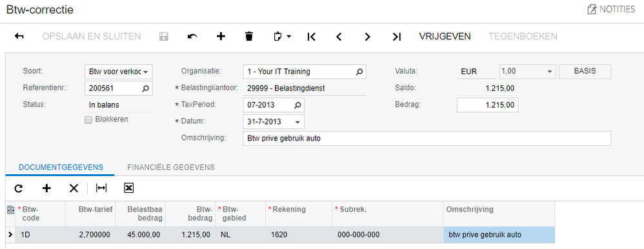The image size is (644, 249).
Task: Go to first record icon
Action: click(311, 37)
